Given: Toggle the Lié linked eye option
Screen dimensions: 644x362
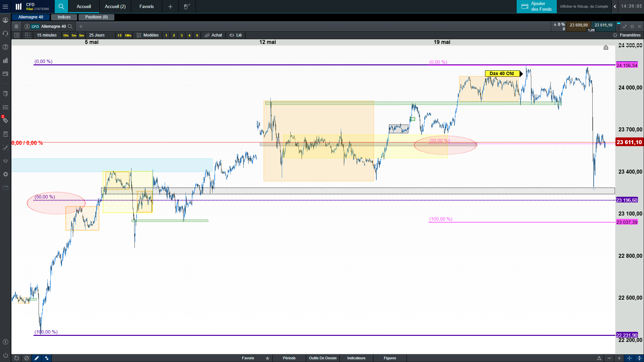Looking at the screenshot, I should [235, 35].
